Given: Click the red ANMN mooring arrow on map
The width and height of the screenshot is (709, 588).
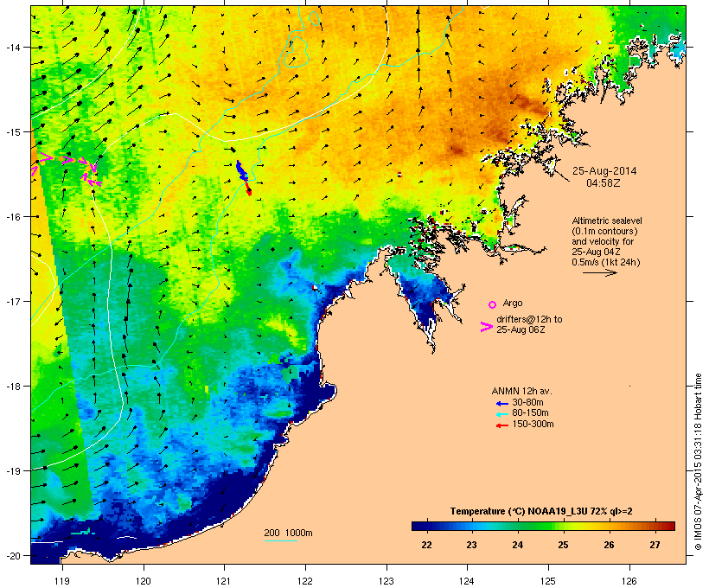Looking at the screenshot, I should [248, 188].
